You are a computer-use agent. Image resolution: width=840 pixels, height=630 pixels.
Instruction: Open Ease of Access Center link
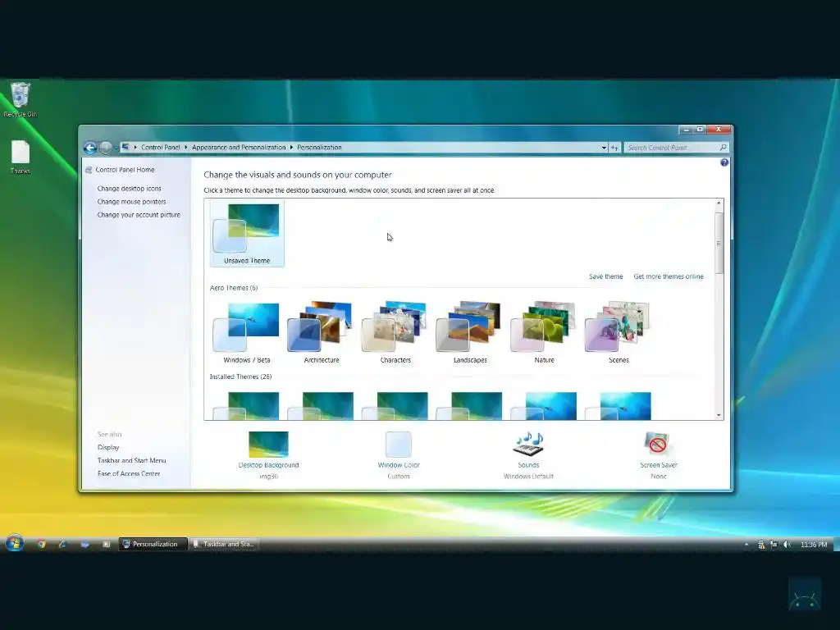129,473
